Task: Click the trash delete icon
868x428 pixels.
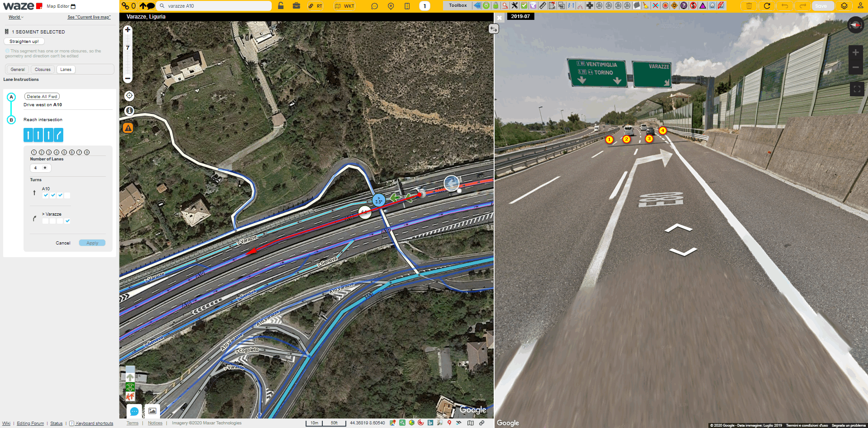Action: click(749, 6)
